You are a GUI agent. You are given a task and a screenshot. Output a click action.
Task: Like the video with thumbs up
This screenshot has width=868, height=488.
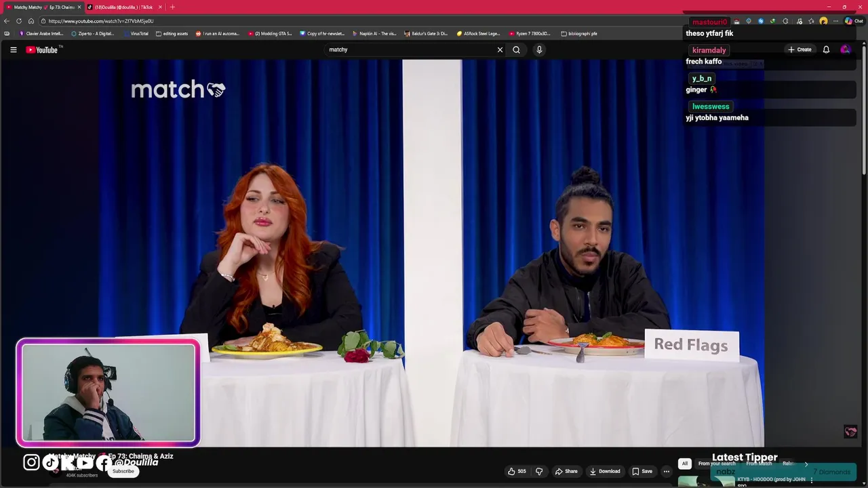tap(517, 471)
